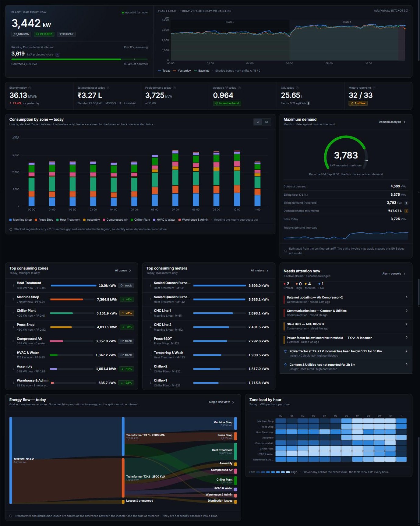Open the Estimated cost today info icon

point(108,88)
